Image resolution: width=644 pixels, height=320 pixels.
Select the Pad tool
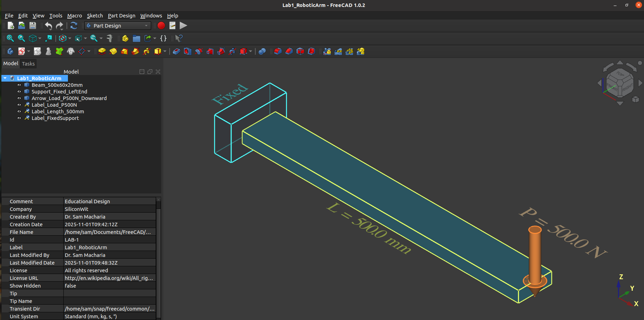tap(102, 51)
